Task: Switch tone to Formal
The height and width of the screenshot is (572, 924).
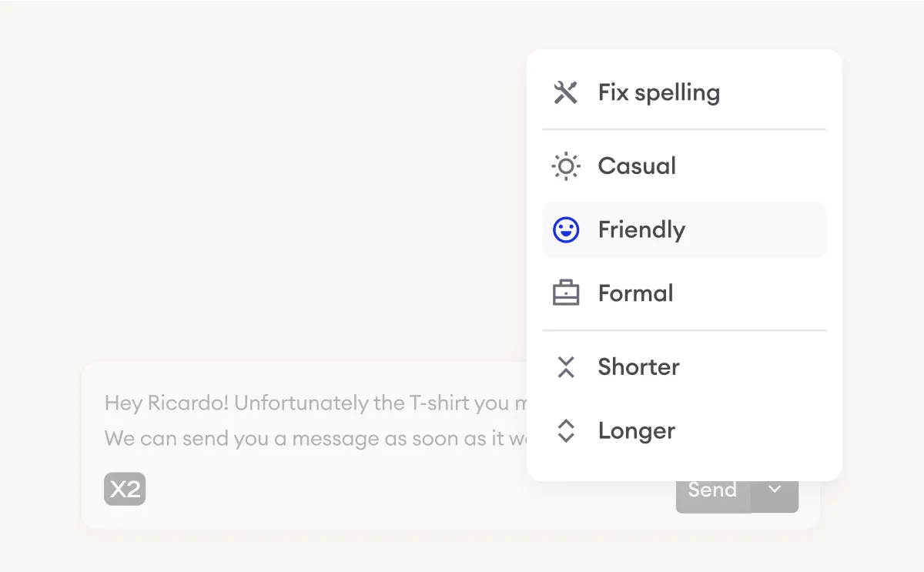Action: click(x=635, y=293)
